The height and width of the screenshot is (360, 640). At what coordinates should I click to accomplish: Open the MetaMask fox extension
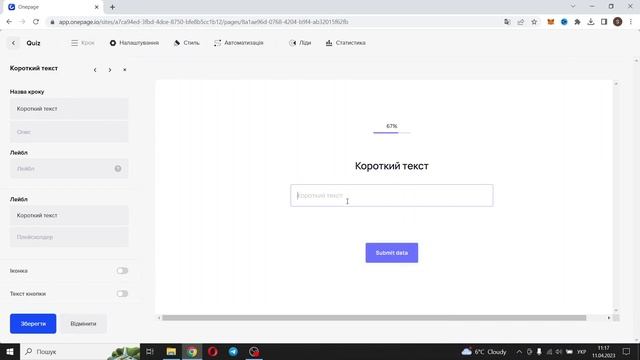[x=551, y=22]
